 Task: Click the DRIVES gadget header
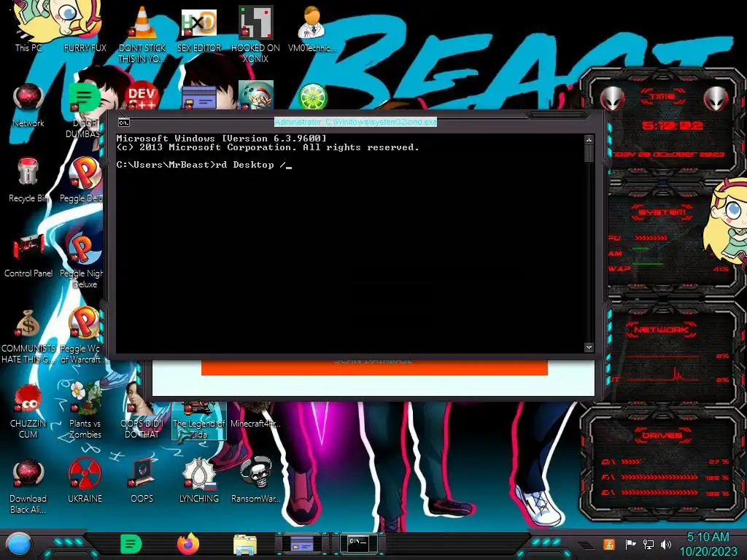662,435
